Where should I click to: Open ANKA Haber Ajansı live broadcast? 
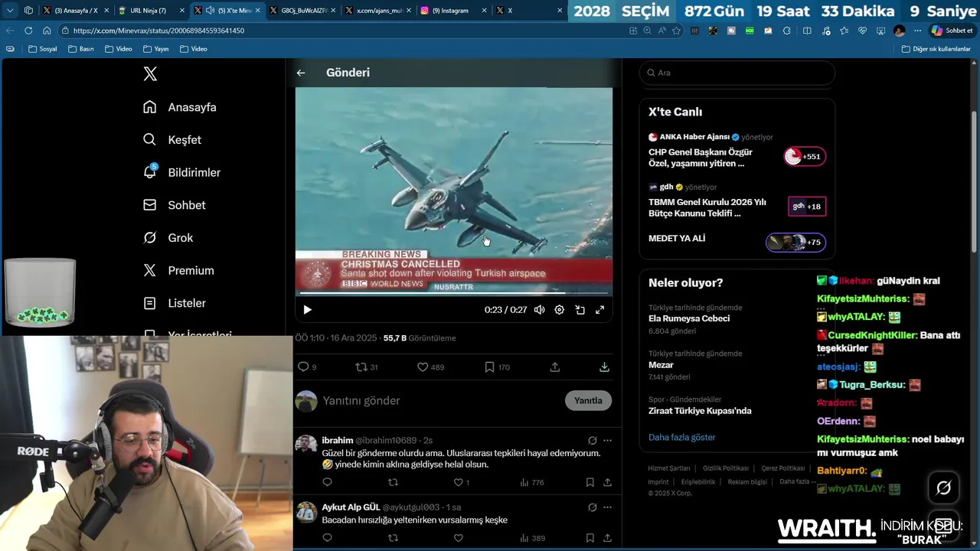pyautogui.click(x=737, y=150)
